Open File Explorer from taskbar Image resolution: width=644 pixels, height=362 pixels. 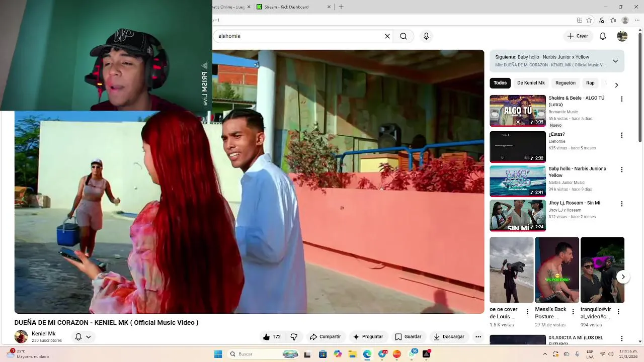[x=352, y=354]
